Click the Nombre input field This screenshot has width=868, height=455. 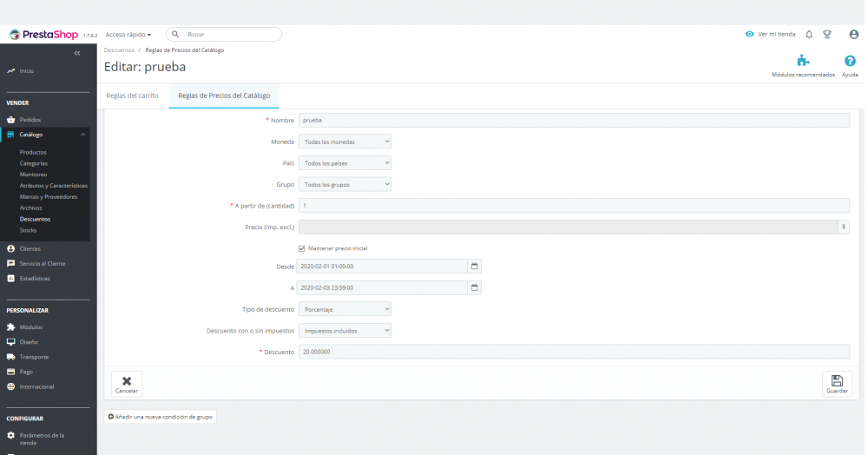click(574, 120)
